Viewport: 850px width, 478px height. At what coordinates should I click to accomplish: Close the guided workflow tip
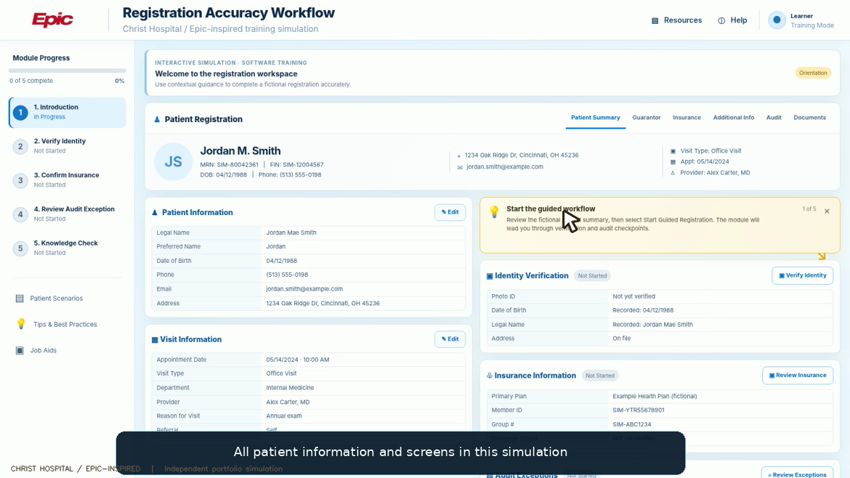point(827,211)
